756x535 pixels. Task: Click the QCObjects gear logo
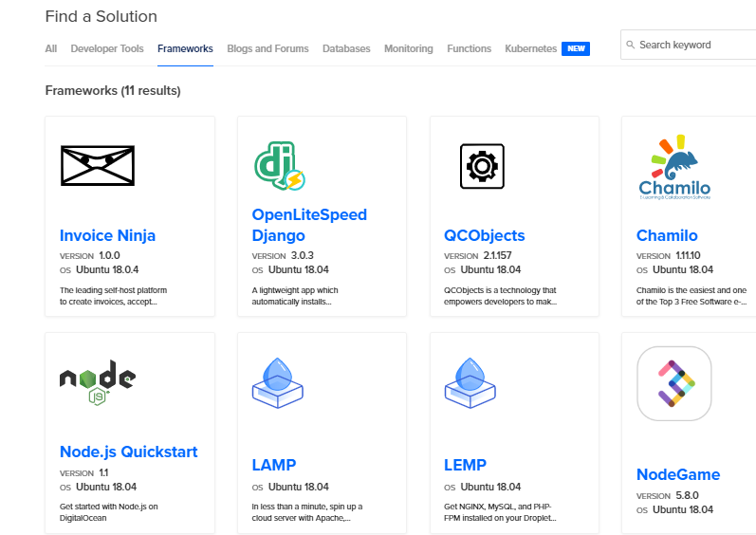pos(482,166)
